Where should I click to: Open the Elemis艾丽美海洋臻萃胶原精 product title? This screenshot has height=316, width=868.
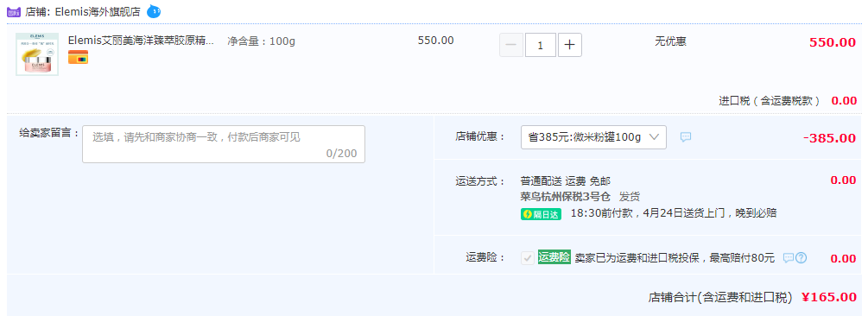tap(141, 41)
